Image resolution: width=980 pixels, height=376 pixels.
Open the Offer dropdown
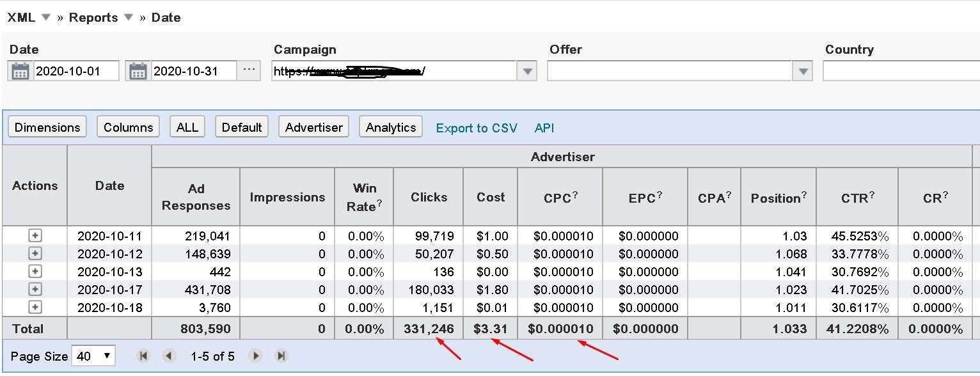click(802, 70)
